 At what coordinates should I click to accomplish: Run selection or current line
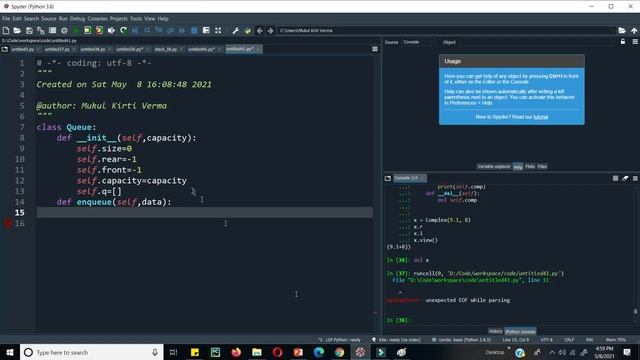tap(111, 30)
